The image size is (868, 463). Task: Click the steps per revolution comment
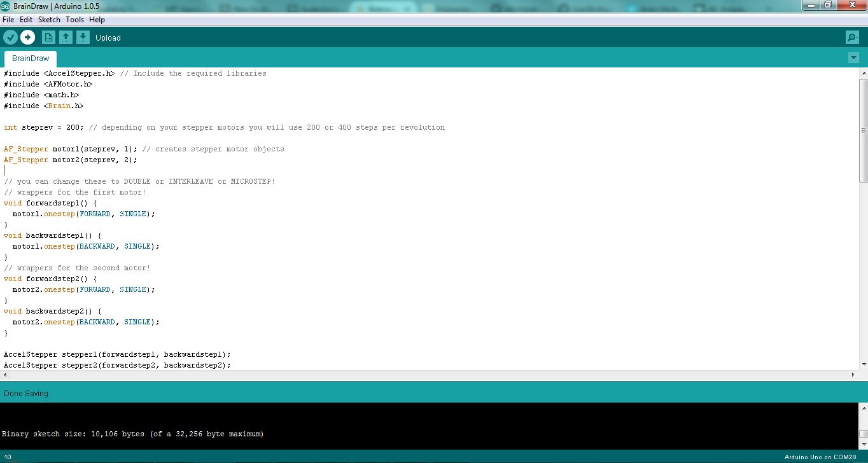[x=267, y=127]
